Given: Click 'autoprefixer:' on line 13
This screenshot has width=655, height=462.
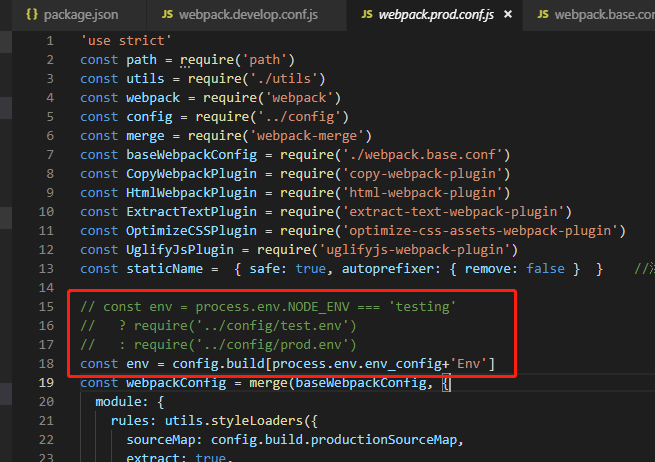Looking at the screenshot, I should (391, 269).
